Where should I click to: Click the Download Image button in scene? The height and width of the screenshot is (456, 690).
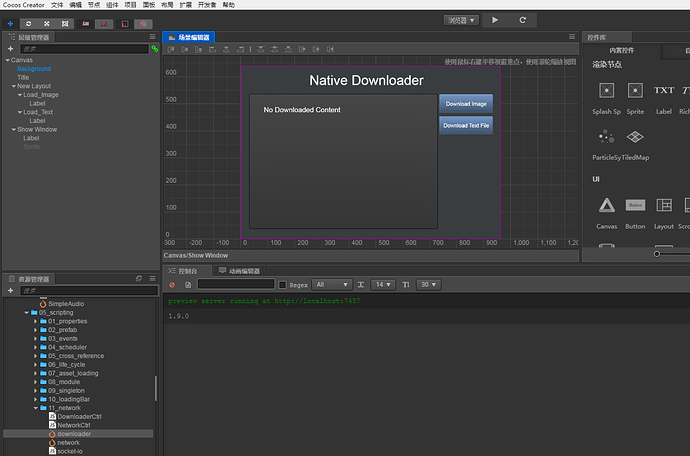[x=466, y=104]
